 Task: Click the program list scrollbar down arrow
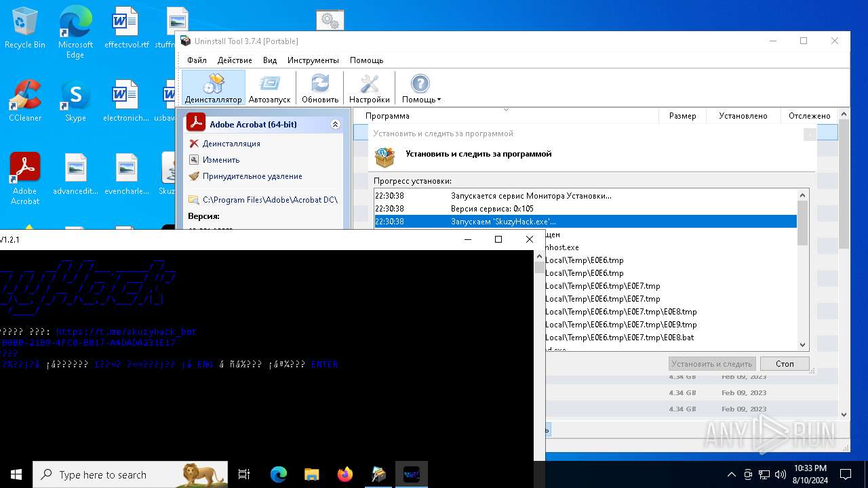click(844, 414)
